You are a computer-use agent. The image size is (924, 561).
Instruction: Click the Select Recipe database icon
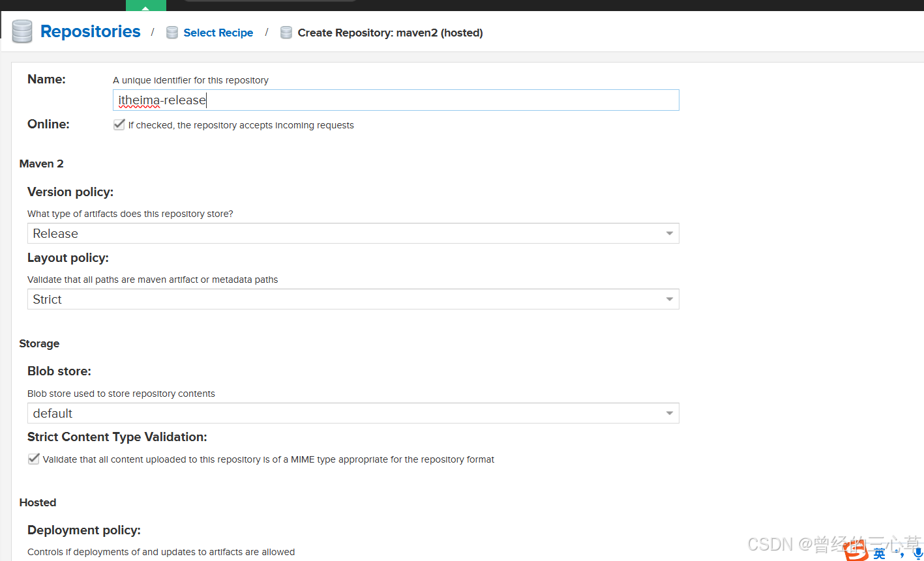[x=172, y=33]
